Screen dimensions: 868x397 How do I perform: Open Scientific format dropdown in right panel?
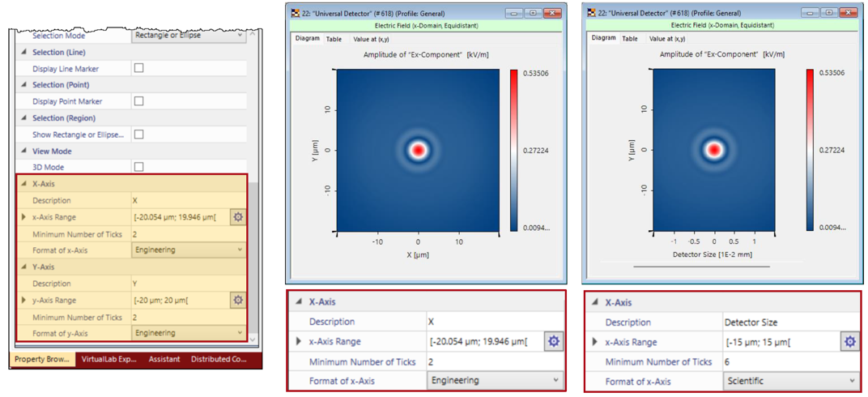[792, 381]
